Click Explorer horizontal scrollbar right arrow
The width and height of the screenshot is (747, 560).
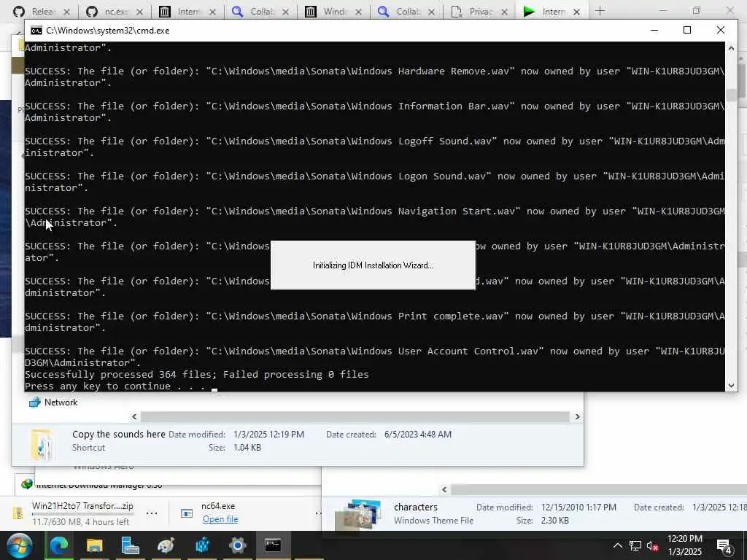pyautogui.click(x=578, y=416)
